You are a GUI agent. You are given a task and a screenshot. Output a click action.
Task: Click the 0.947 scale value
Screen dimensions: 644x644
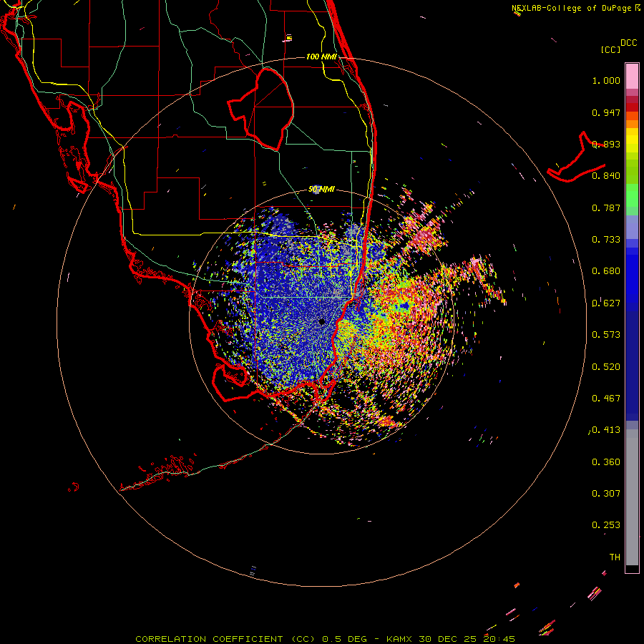click(x=606, y=112)
